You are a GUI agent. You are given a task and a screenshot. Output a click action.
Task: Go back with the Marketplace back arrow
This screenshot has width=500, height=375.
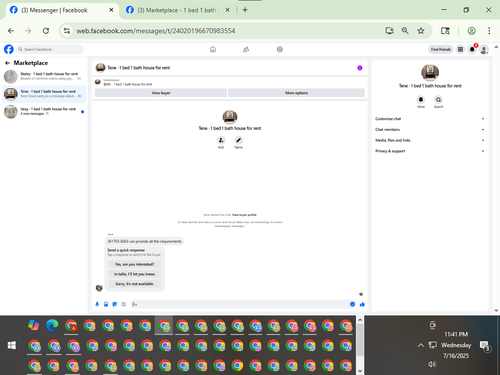7,63
